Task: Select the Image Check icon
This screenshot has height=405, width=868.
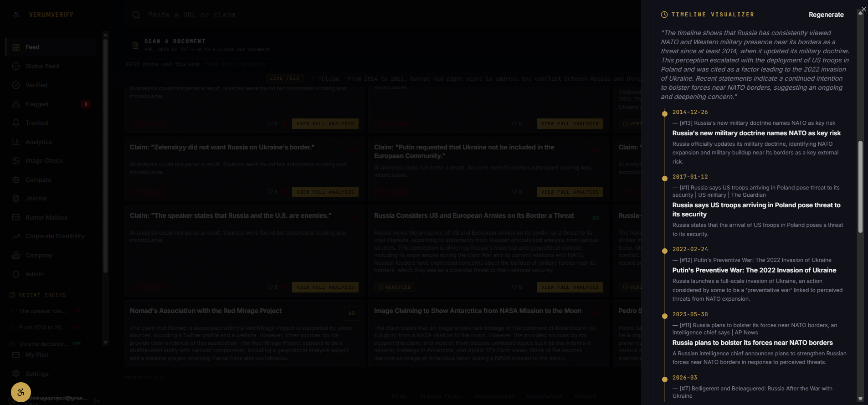Action: point(16,161)
